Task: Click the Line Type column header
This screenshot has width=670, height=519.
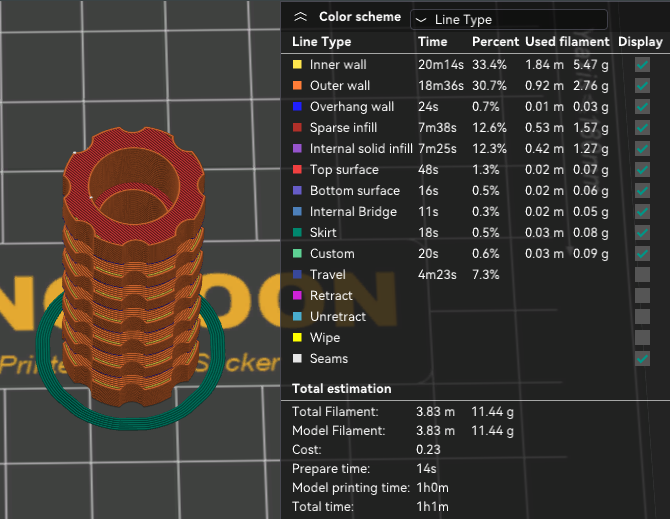Action: [x=321, y=41]
